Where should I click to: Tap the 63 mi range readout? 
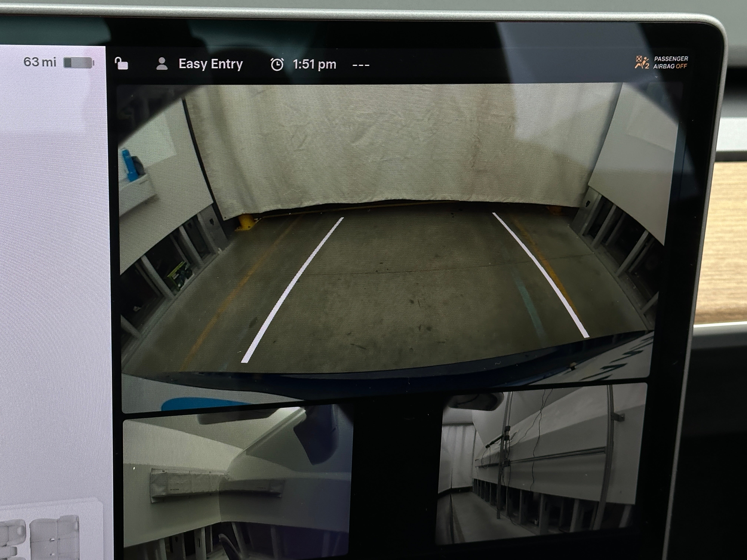39,62
